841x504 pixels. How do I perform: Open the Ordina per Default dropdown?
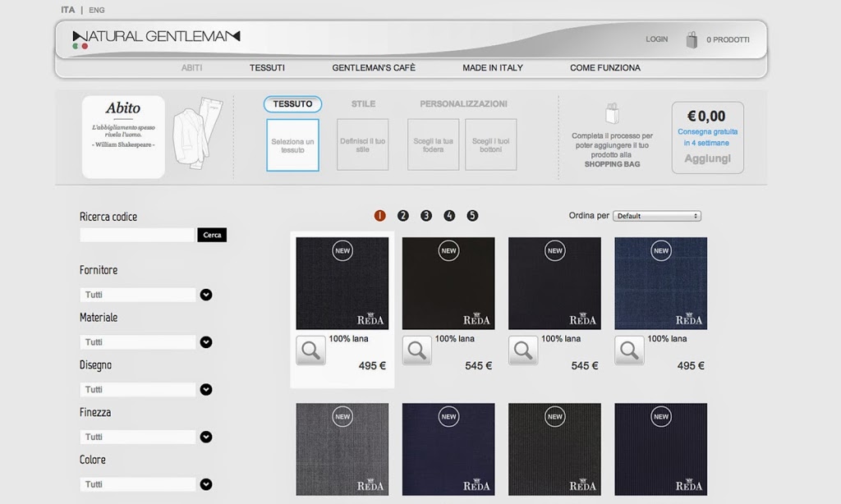[x=656, y=216]
